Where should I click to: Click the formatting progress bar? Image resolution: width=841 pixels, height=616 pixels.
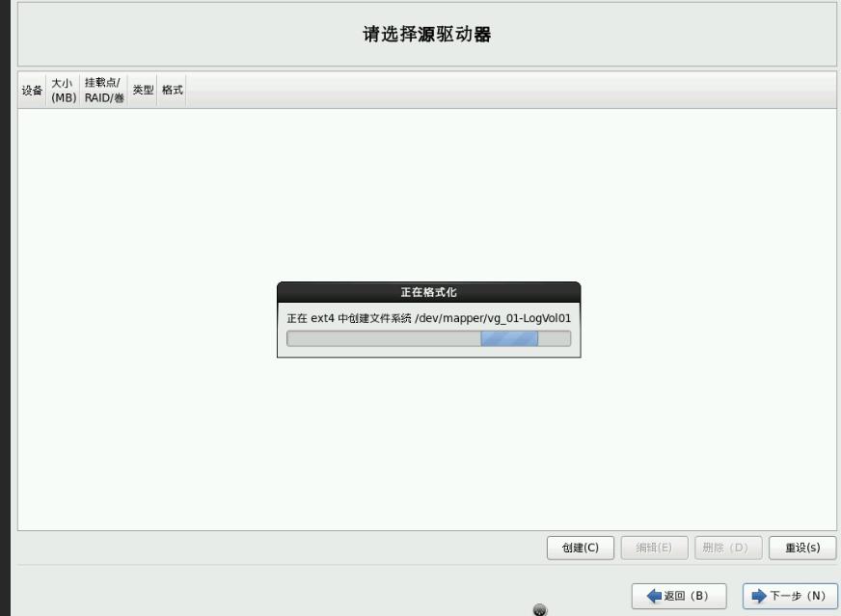pyautogui.click(x=428, y=337)
